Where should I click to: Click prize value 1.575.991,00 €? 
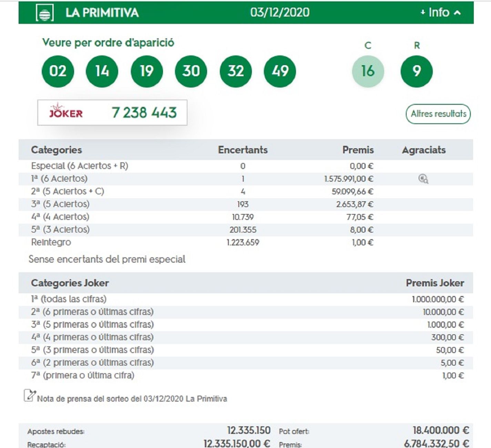click(349, 179)
